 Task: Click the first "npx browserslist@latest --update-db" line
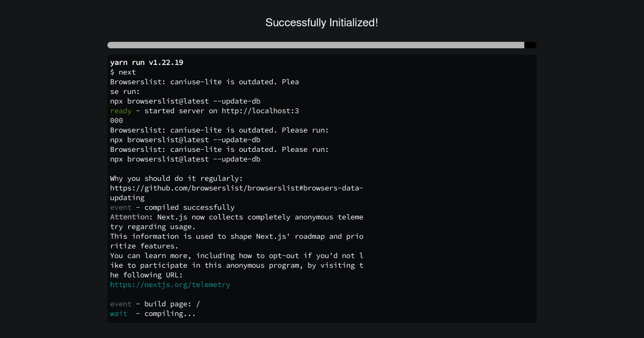(185, 101)
